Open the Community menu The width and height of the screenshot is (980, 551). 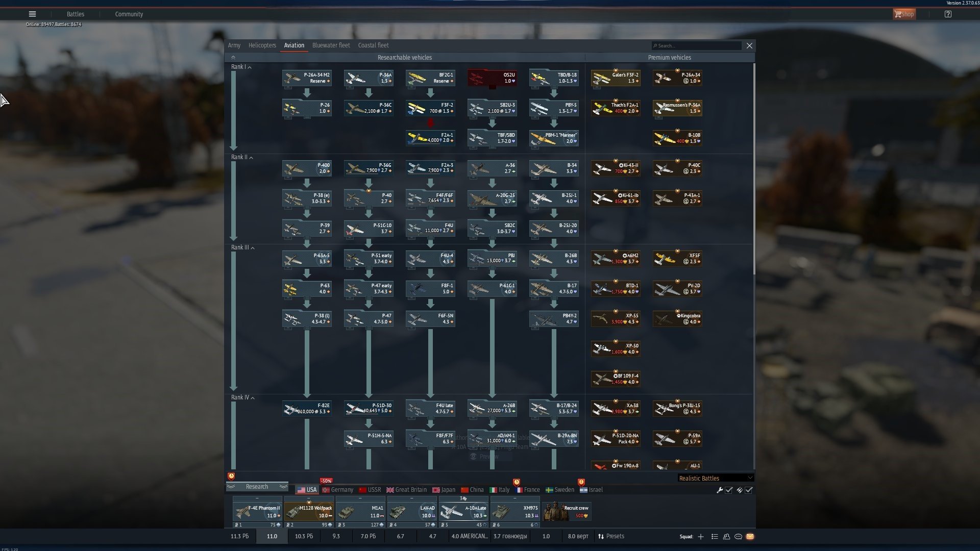coord(129,14)
